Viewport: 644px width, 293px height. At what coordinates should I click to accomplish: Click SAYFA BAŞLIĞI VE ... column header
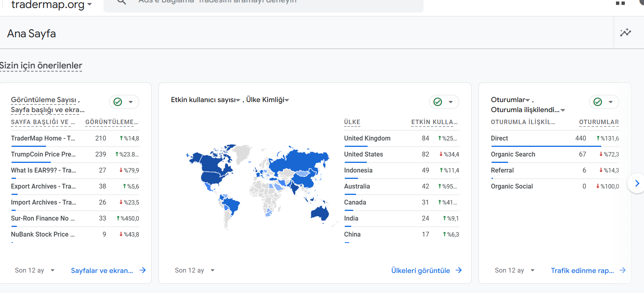pos(43,122)
